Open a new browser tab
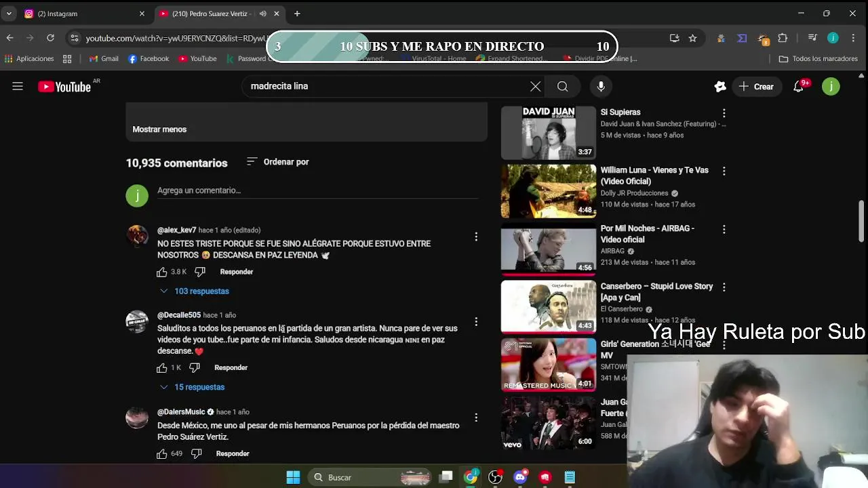Viewport: 868px width, 488px height. (x=297, y=14)
